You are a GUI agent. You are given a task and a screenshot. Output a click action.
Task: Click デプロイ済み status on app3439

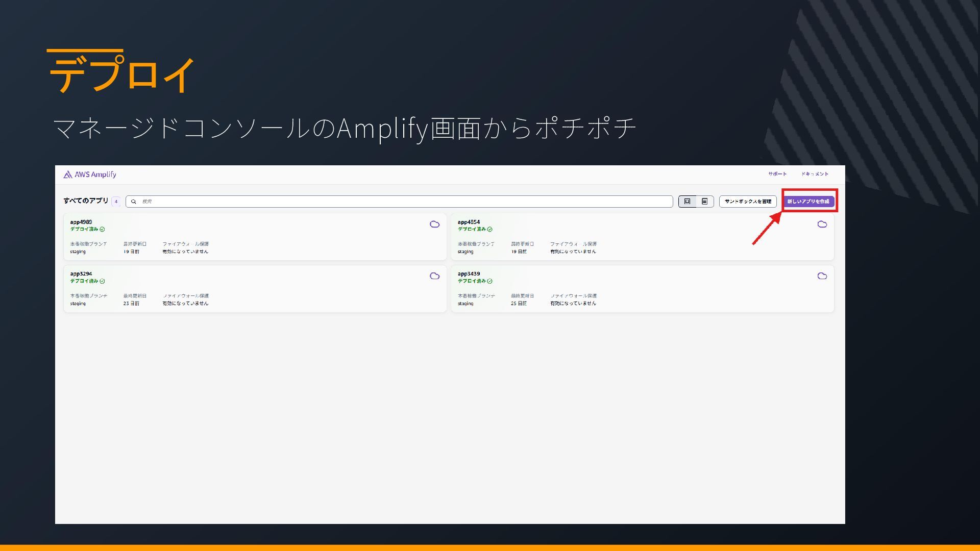pyautogui.click(x=475, y=281)
